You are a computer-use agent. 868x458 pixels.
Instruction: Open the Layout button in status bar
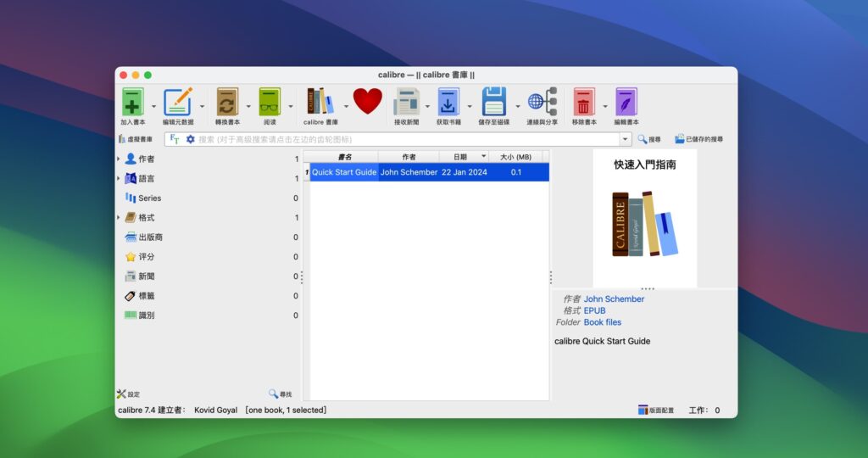pos(656,410)
